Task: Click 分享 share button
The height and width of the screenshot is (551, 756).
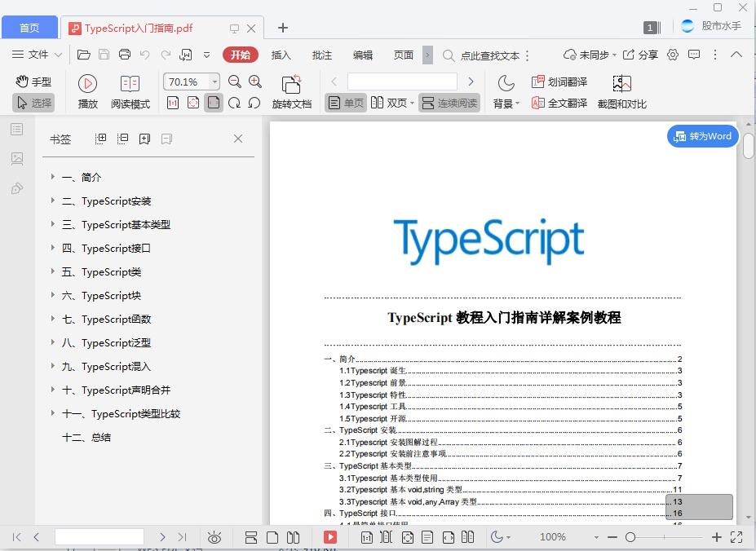Action: [x=641, y=55]
